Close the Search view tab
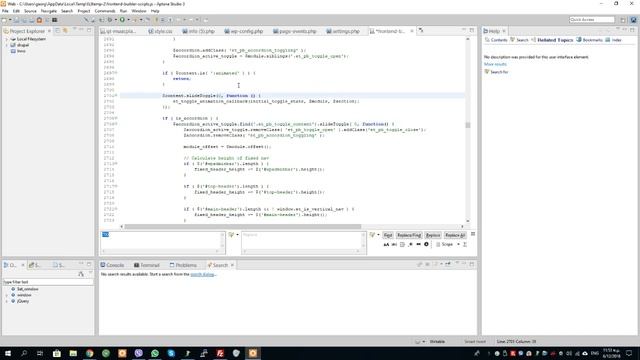The height and width of the screenshot is (360, 640). 232,265
